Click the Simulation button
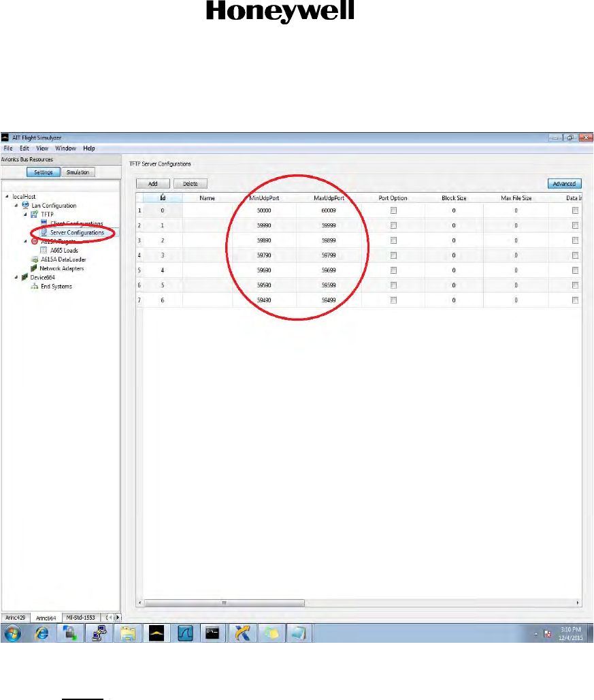This screenshot has width=594, height=700. tap(78, 172)
